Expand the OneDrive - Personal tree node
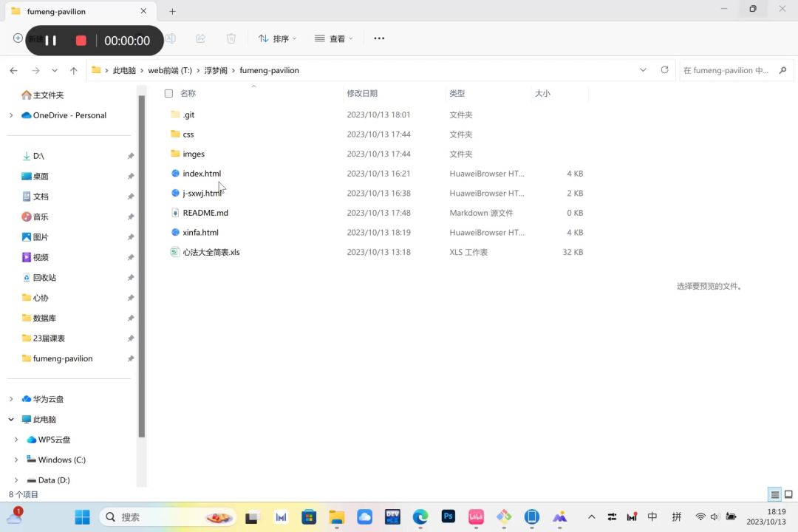Screen dimensions: 798x532 pyautogui.click(x=11, y=115)
